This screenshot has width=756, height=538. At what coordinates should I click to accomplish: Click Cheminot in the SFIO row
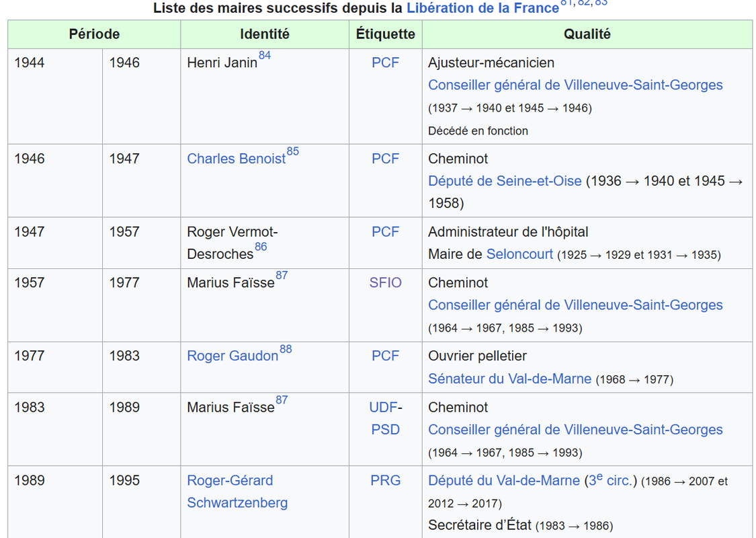[458, 282]
